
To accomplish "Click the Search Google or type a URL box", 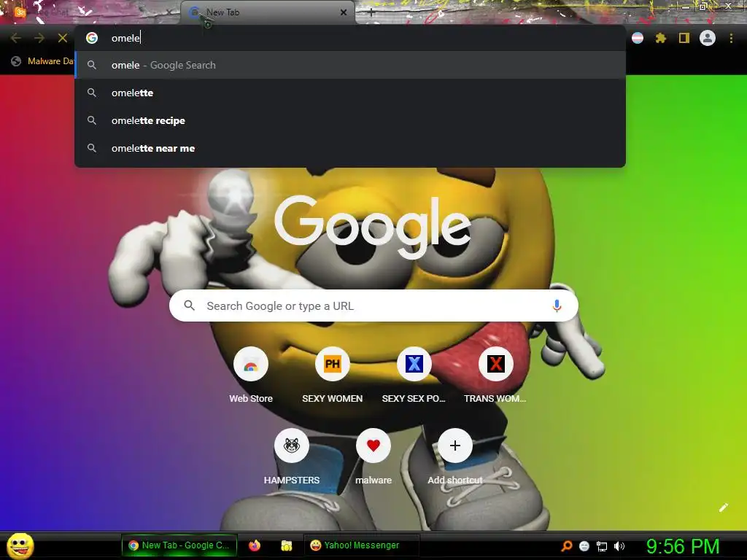I will (373, 306).
